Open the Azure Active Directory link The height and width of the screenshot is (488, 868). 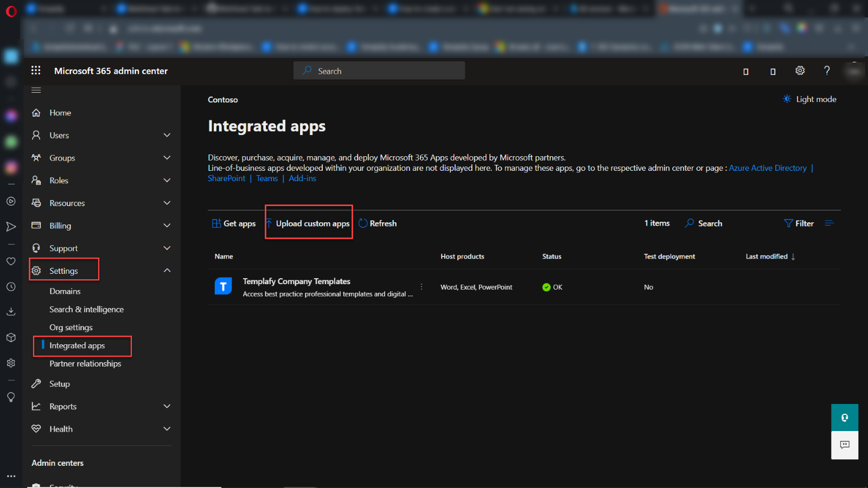767,168
